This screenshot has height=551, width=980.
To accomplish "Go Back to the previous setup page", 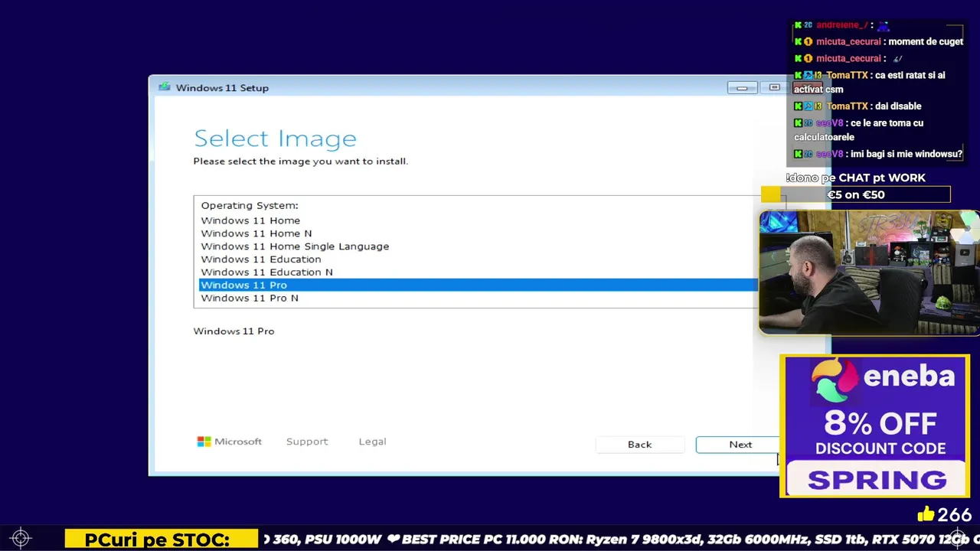I will (x=639, y=445).
